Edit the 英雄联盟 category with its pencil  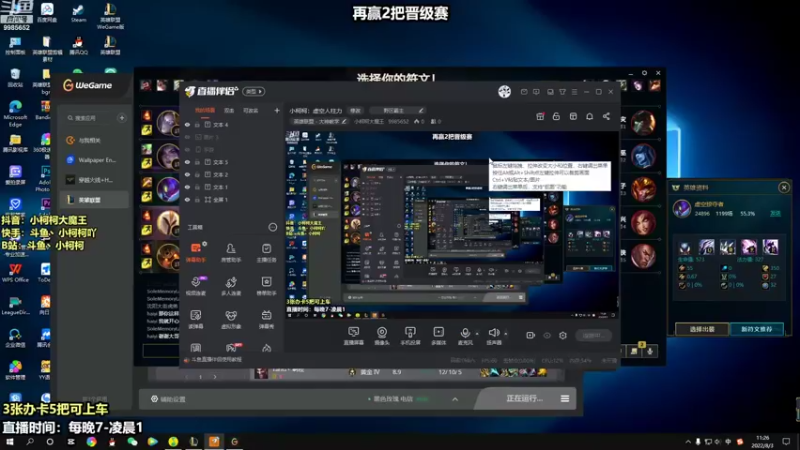(x=344, y=121)
